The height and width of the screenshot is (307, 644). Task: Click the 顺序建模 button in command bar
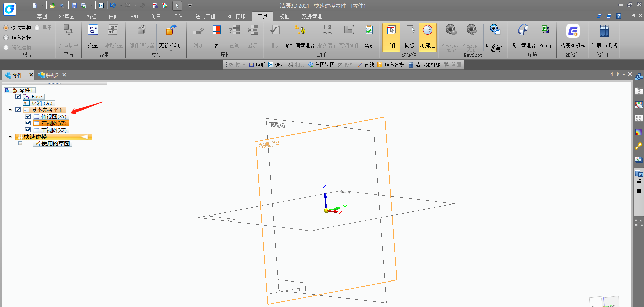point(391,65)
